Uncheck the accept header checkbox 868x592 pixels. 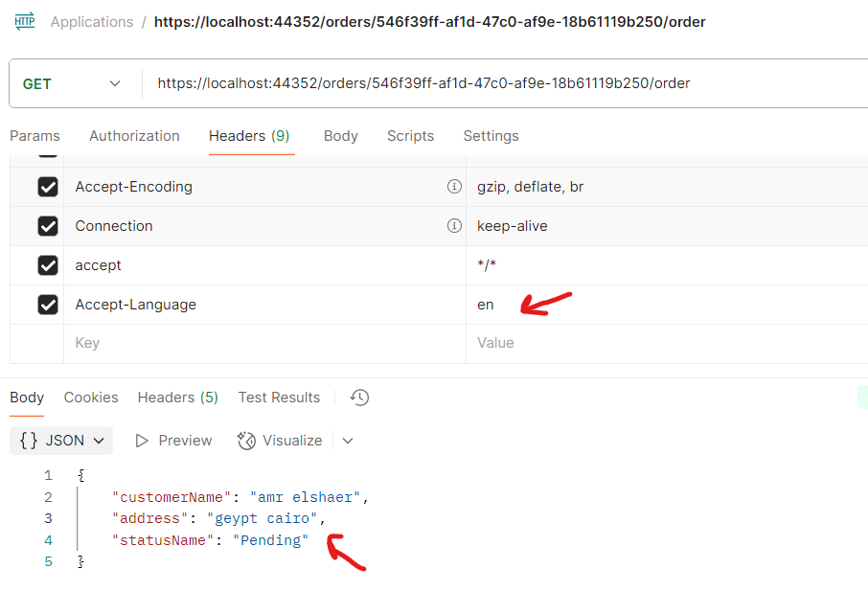48,265
